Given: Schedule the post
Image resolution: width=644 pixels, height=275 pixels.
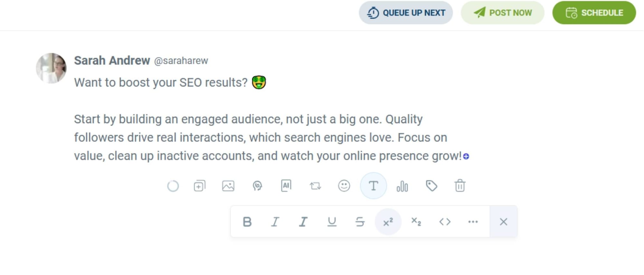Looking at the screenshot, I should click(594, 13).
